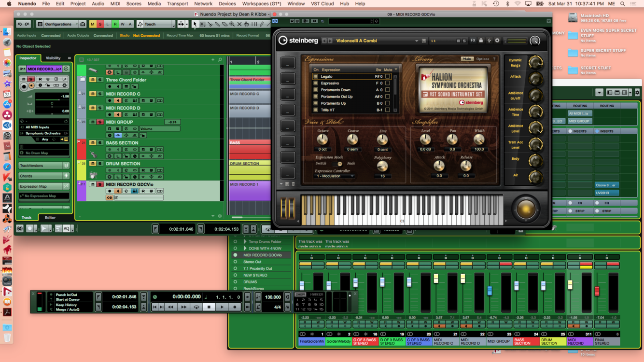Click Rewind button in Transport panel
Screen dimensions: 644x362
(x=170, y=307)
